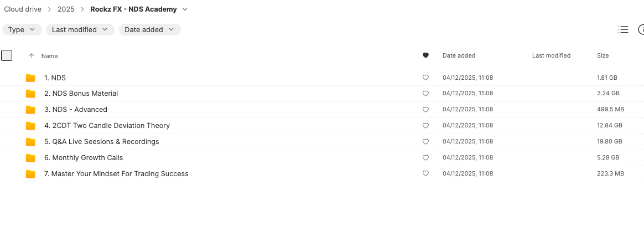This screenshot has height=231, width=644.
Task: Open the Date added filter dropdown
Action: [149, 30]
